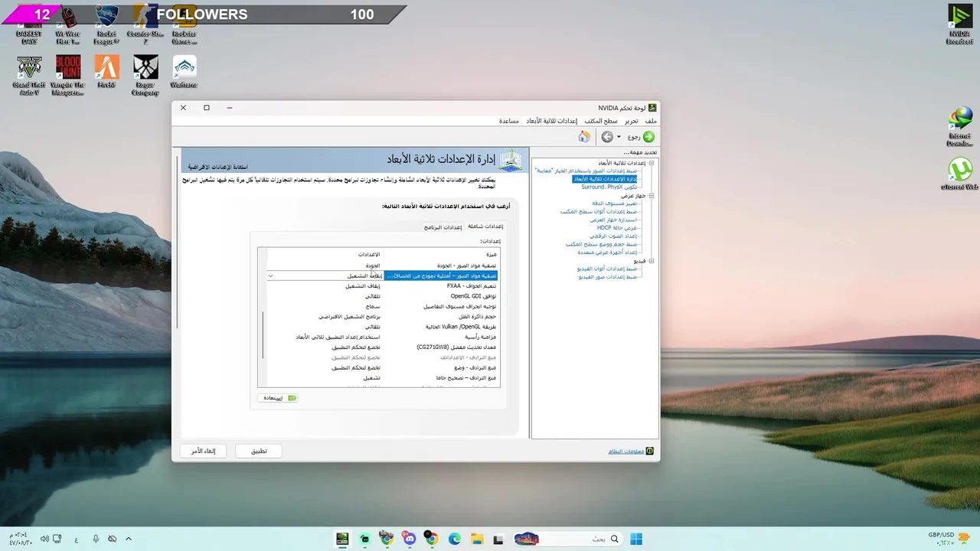Open عرض حالة HDCP tree link
Screen dimensions: 980x551
pyautogui.click(x=617, y=227)
